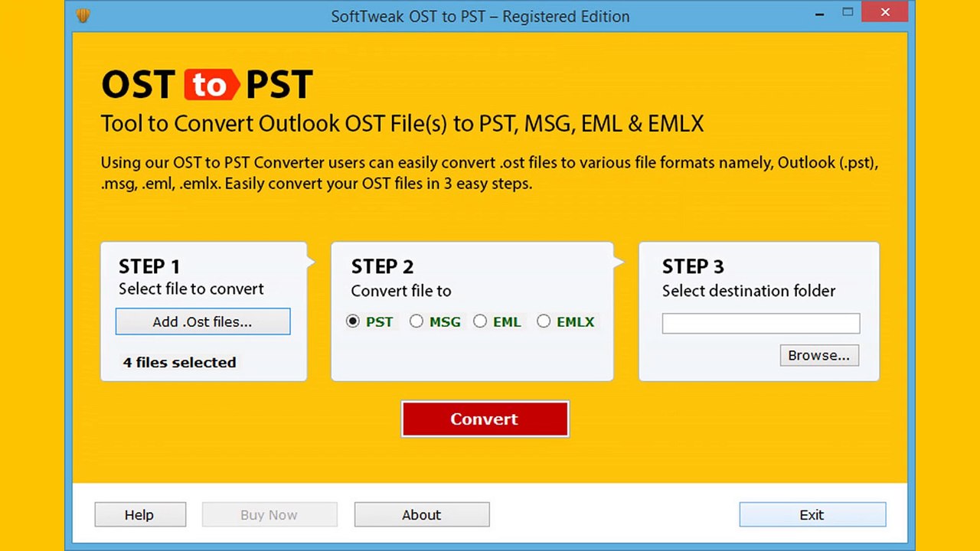Browse for a destination folder
Screen dimensions: 980x551
819,355
